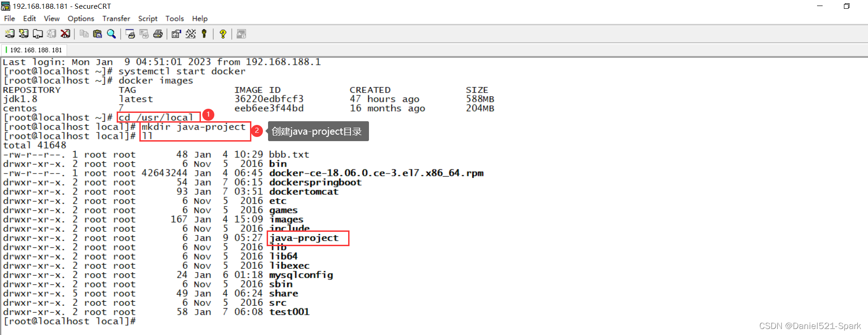Click the 'mysqlconfig' directory name
The image size is (868, 335).
click(301, 275)
